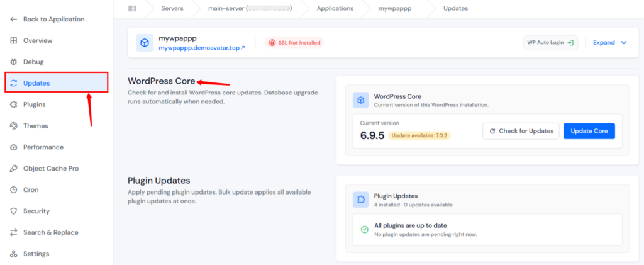
Task: Click the Plugins puzzle icon in sidebar
Action: 14,104
